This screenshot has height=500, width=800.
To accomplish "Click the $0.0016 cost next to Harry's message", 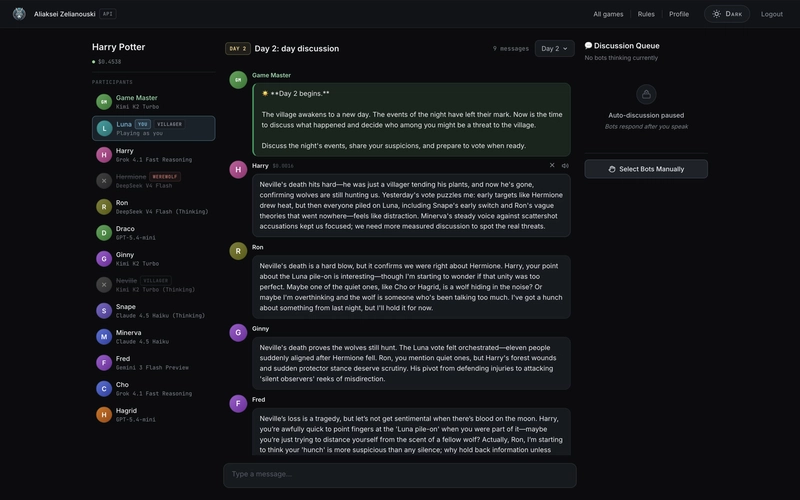I will tap(283, 166).
